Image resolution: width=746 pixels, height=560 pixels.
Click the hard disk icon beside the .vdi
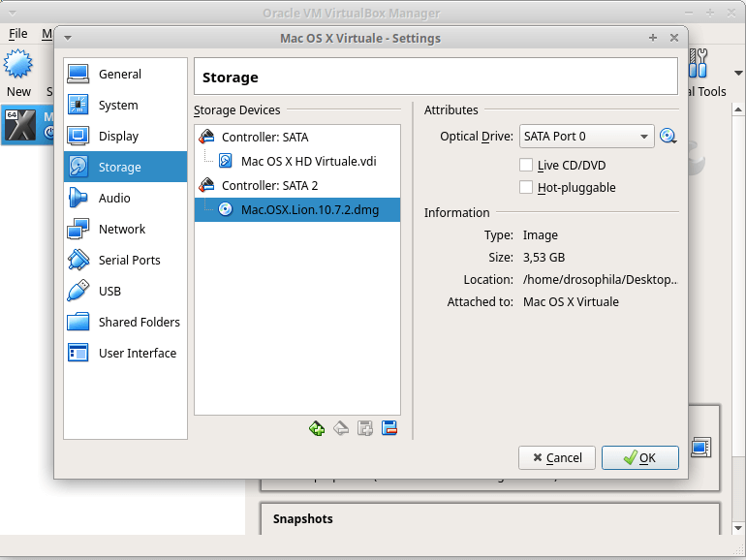(x=226, y=161)
